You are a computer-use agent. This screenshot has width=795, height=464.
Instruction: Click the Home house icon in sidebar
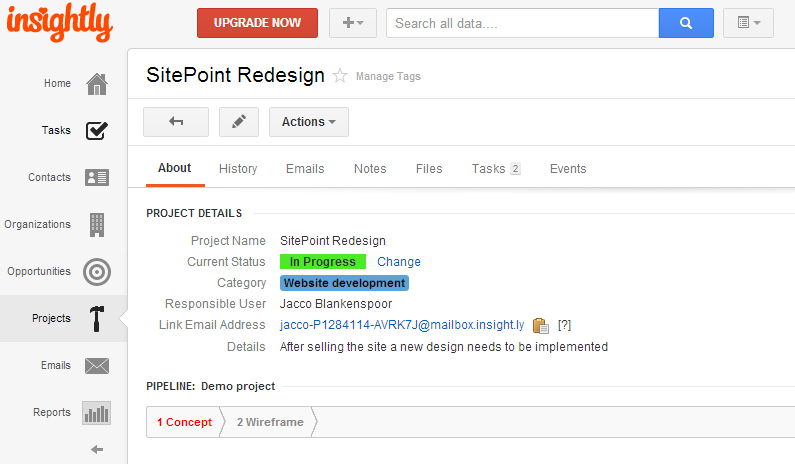[x=97, y=84]
